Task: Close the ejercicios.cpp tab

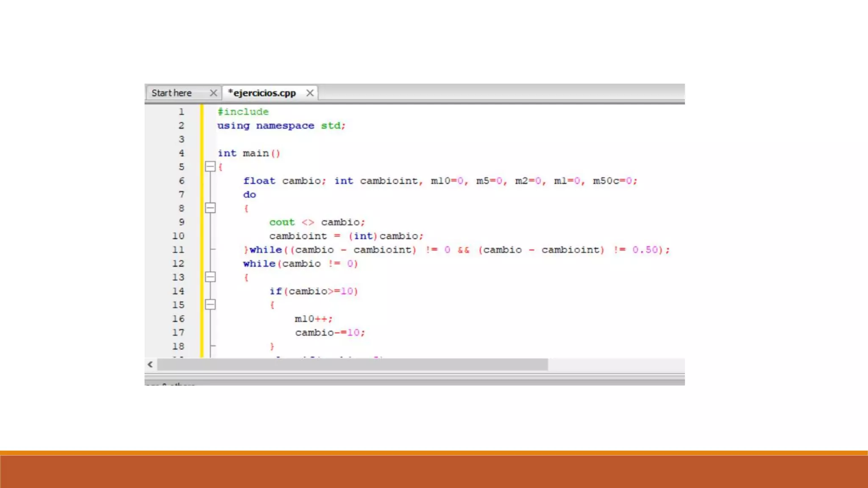Action: point(310,93)
